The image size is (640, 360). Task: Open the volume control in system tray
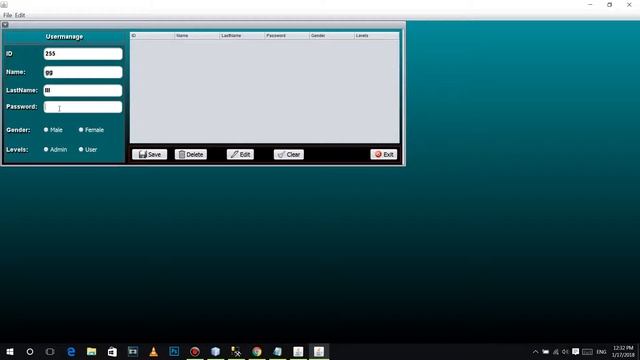click(x=565, y=351)
